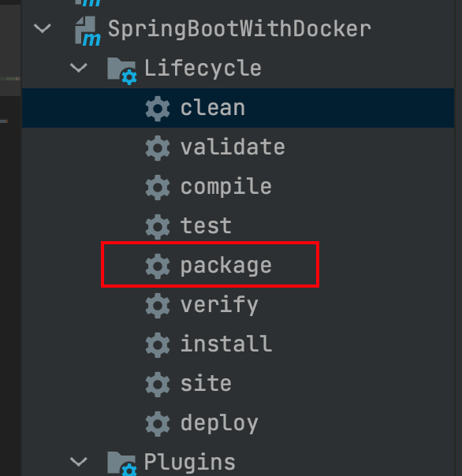Select the install lifecycle label
This screenshot has height=476, width=462.
click(x=226, y=344)
